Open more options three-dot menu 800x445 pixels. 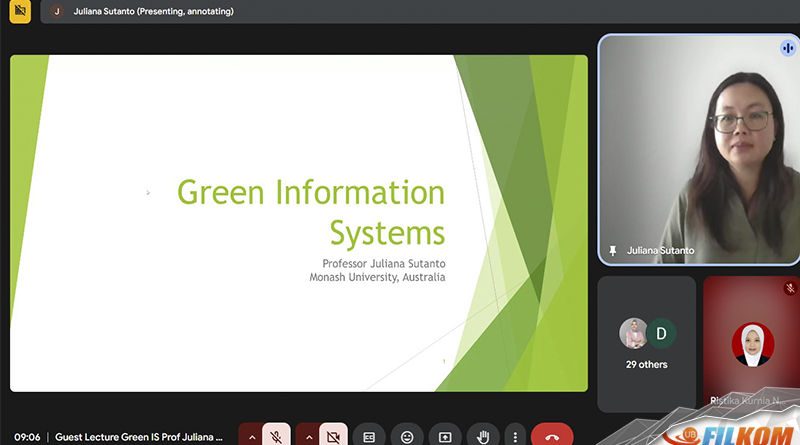tap(515, 437)
